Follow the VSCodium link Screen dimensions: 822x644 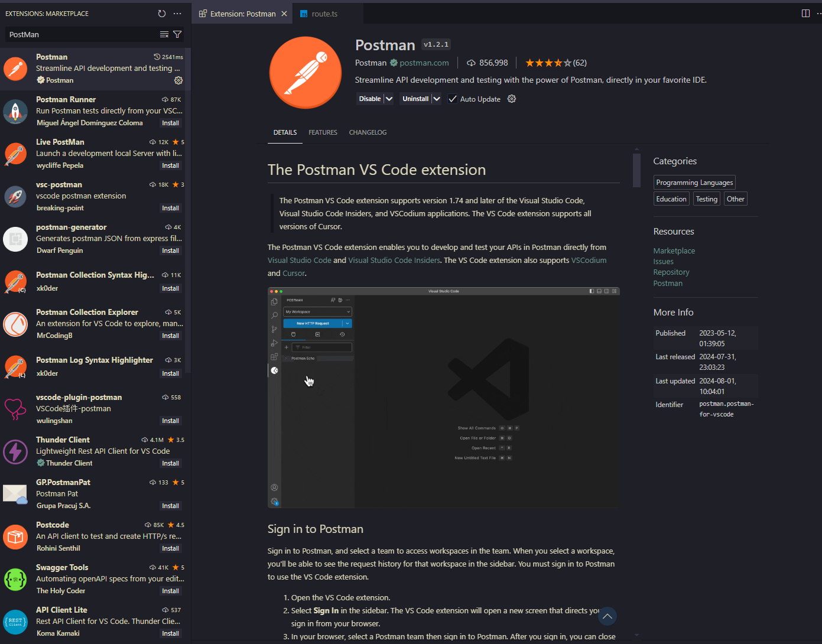[589, 260]
